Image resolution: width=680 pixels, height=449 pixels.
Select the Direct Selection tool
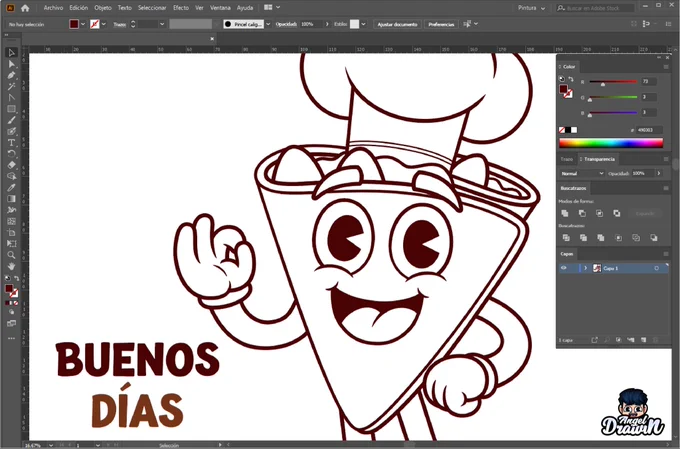[x=12, y=64]
